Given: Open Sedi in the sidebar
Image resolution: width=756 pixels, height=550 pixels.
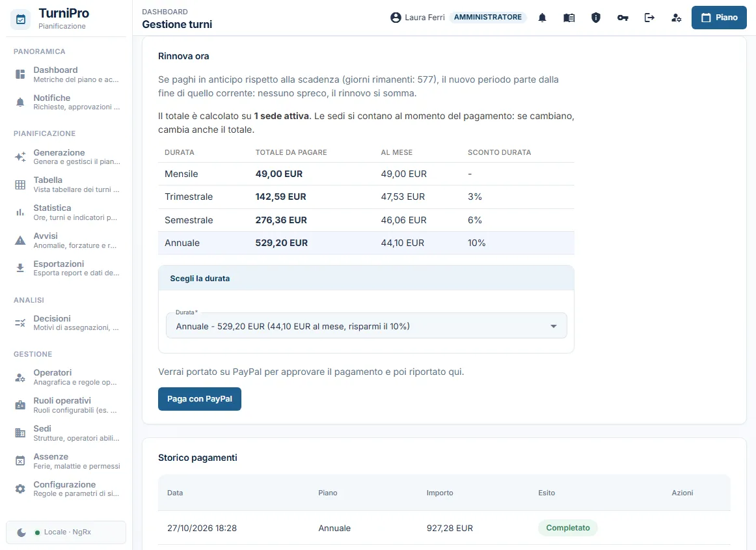Looking at the screenshot, I should pos(66,433).
